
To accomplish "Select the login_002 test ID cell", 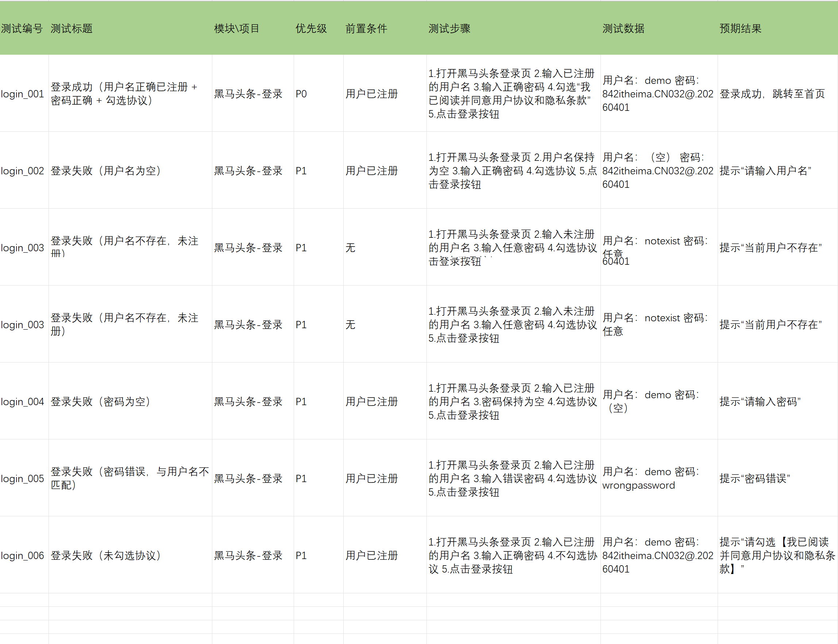I will [x=24, y=171].
